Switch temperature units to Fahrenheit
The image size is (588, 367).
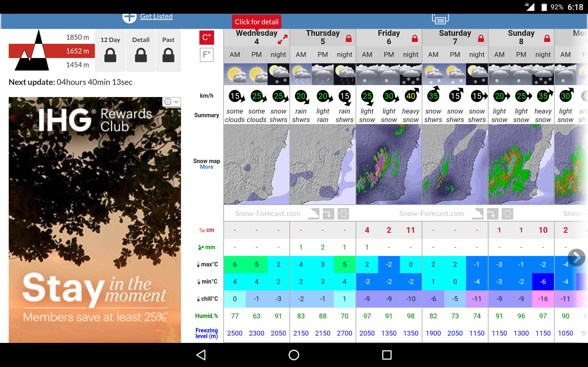tap(206, 55)
